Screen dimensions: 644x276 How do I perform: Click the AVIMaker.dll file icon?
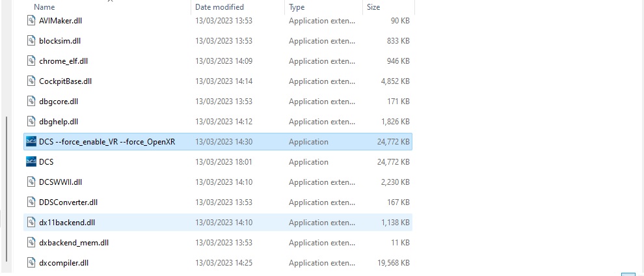pyautogui.click(x=31, y=21)
